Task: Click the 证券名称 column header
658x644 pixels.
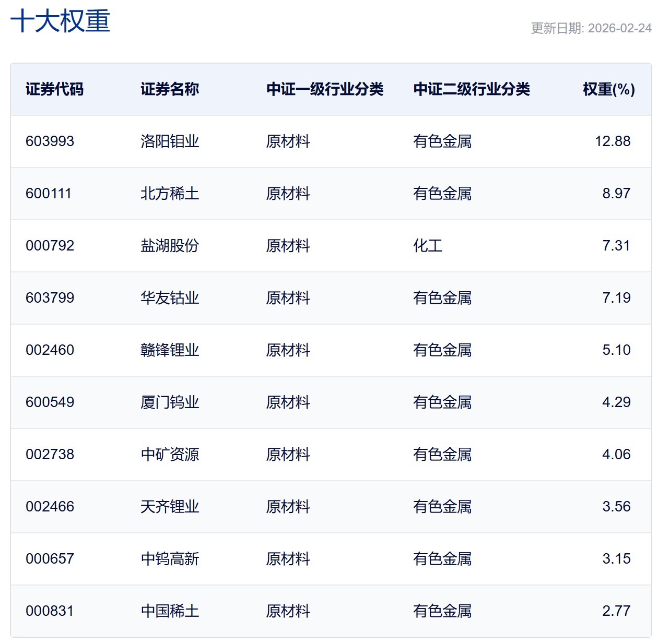Action: pos(170,89)
